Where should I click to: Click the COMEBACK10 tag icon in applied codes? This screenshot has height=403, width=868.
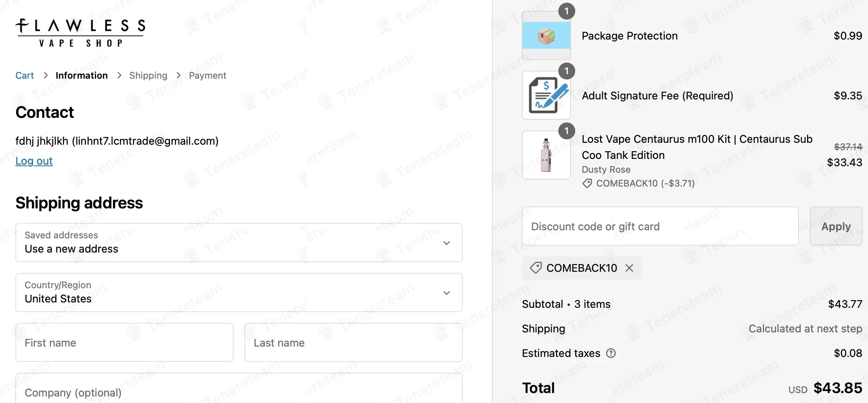[536, 268]
